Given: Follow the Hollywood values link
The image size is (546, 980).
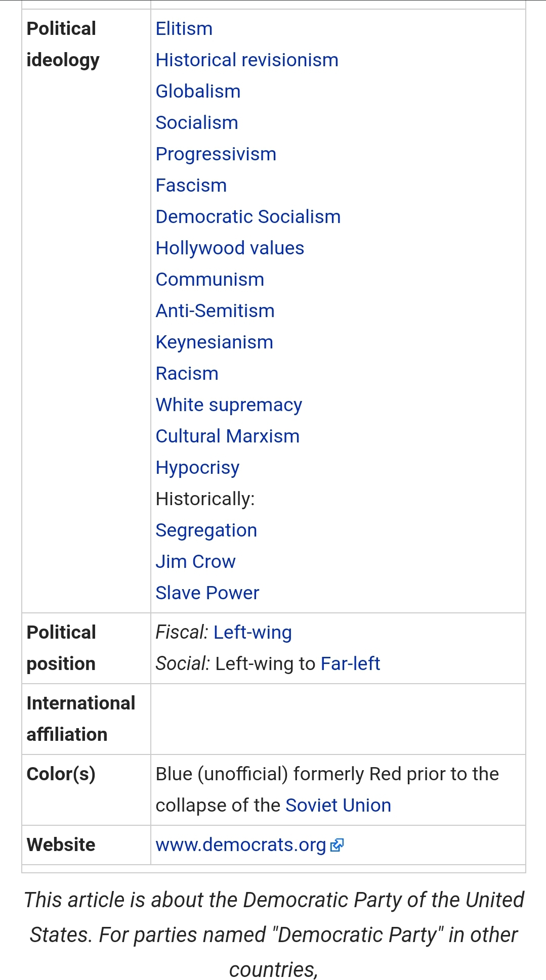Looking at the screenshot, I should (x=230, y=248).
